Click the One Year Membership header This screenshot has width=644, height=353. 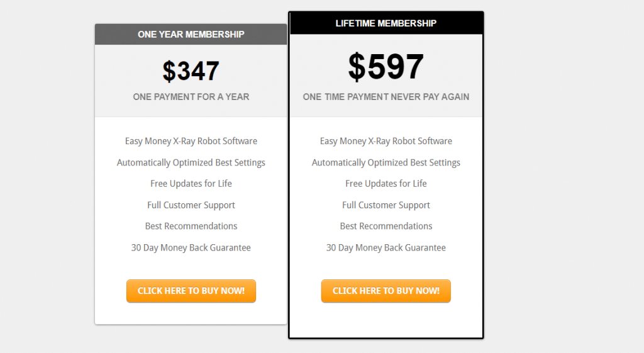click(x=191, y=35)
